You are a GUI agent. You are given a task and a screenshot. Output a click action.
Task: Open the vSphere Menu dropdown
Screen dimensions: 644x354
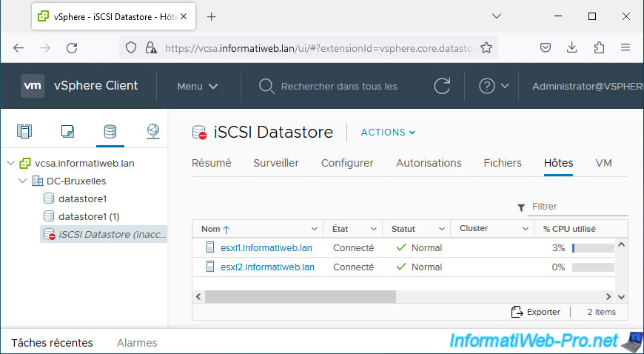(x=197, y=86)
